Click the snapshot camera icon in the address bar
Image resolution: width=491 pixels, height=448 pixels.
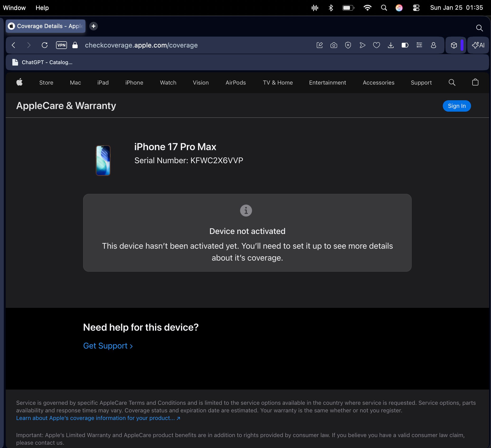[x=334, y=45]
